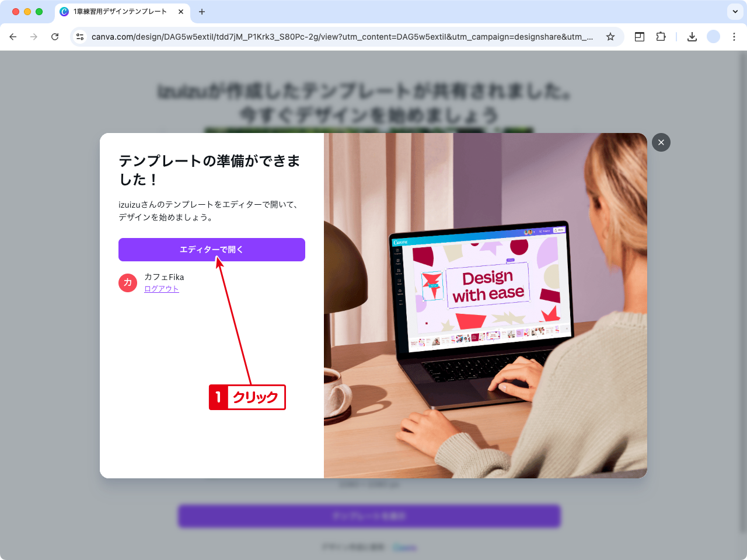Click the red カ account avatar
The height and width of the screenshot is (560, 747).
[128, 282]
